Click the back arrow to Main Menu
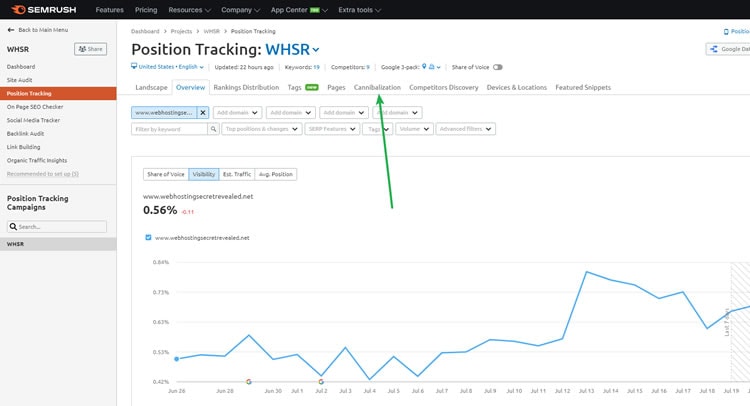The width and height of the screenshot is (750, 406). point(11,30)
